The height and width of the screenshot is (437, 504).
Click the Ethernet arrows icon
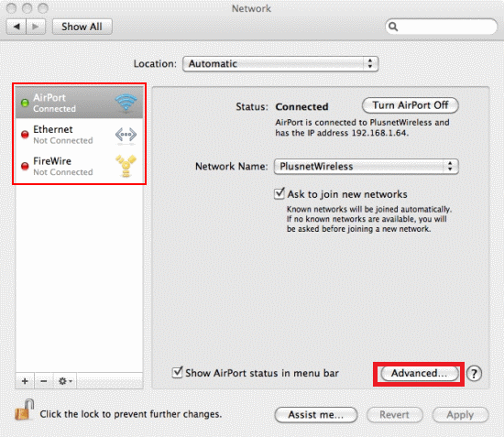click(126, 136)
